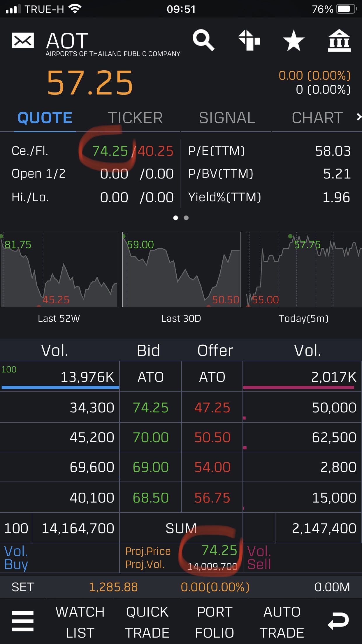Select the second page indicator dot
This screenshot has height=644, width=362.
pyautogui.click(x=186, y=218)
